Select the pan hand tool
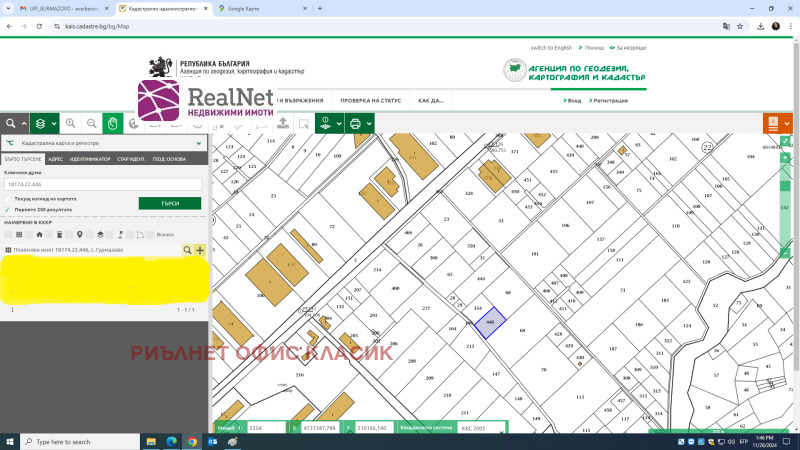The width and height of the screenshot is (800, 450). 113,124
